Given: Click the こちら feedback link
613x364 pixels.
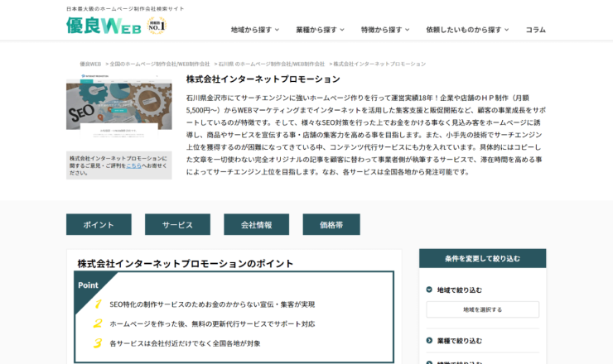Looking at the screenshot, I should pyautogui.click(x=133, y=165).
